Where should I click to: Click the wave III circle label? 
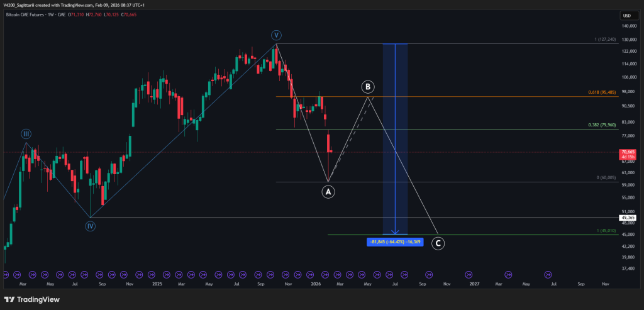(26, 134)
